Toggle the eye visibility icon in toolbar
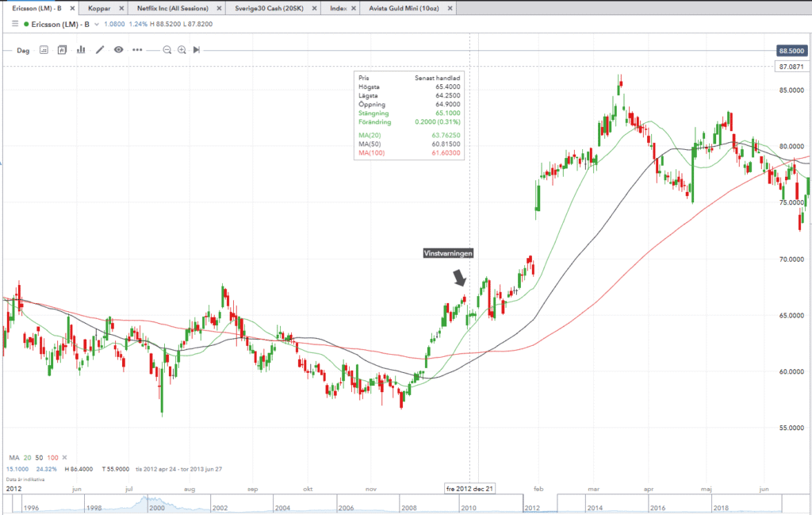 (118, 49)
